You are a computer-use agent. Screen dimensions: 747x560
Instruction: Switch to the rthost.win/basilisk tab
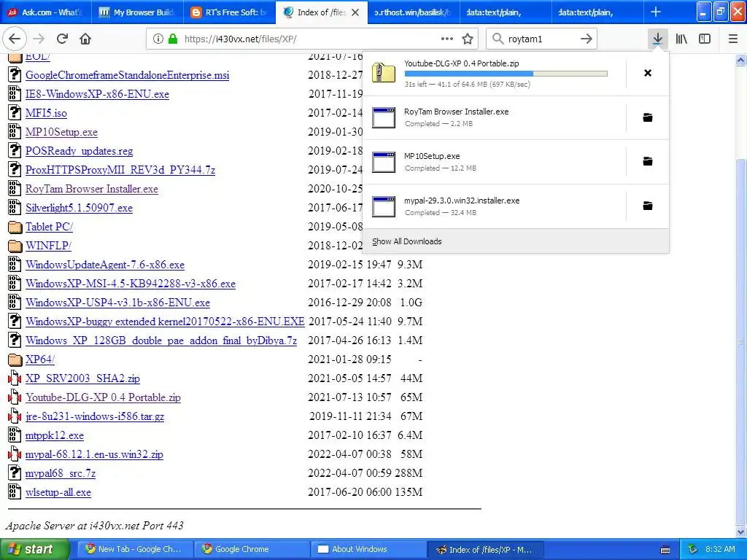tap(413, 12)
